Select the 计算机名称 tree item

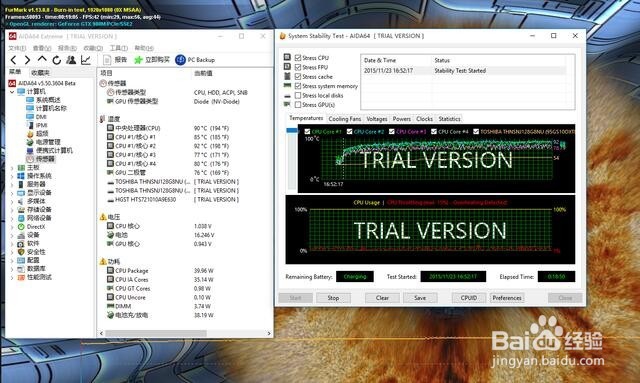[x=46, y=108]
